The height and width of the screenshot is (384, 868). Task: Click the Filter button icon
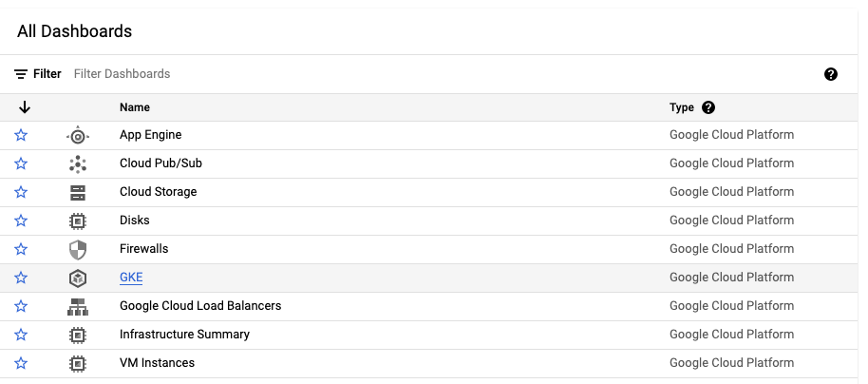pos(21,74)
